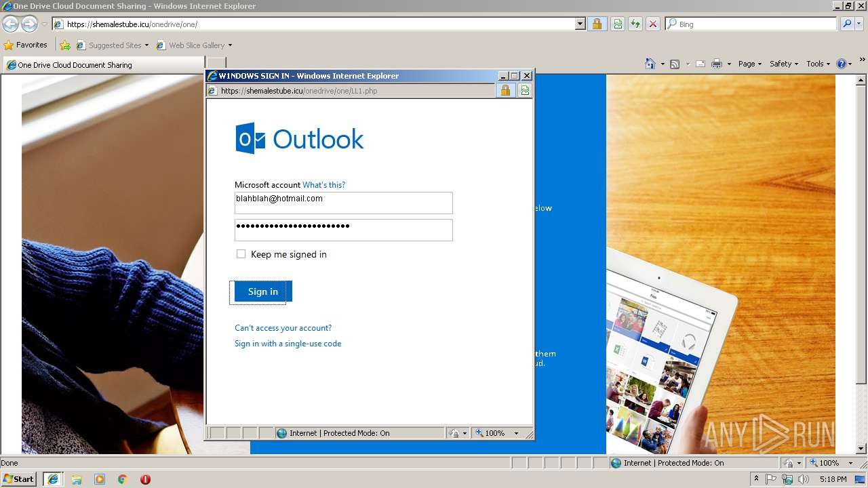The image size is (868, 488).
Task: Click the blue Help question mark icon
Action: coord(842,64)
